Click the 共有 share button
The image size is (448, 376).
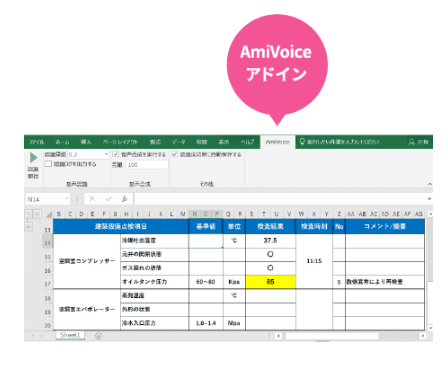(x=418, y=142)
